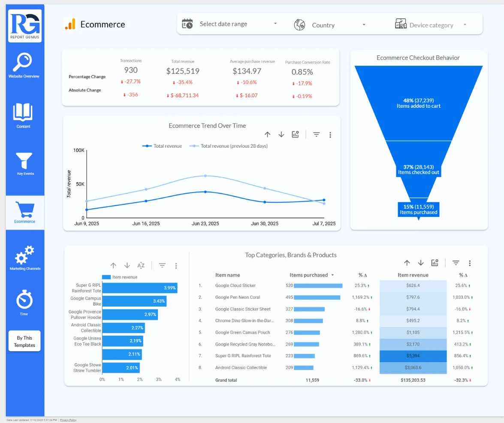Click the 2.01% Stowe Straw Tumbler bar
Image resolution: width=504 pixels, height=423 pixels.
click(x=121, y=368)
